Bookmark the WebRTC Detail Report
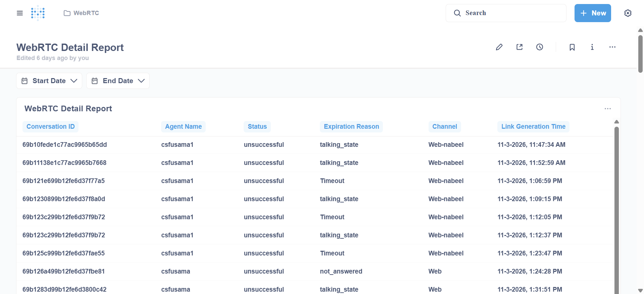644x294 pixels. [572, 47]
